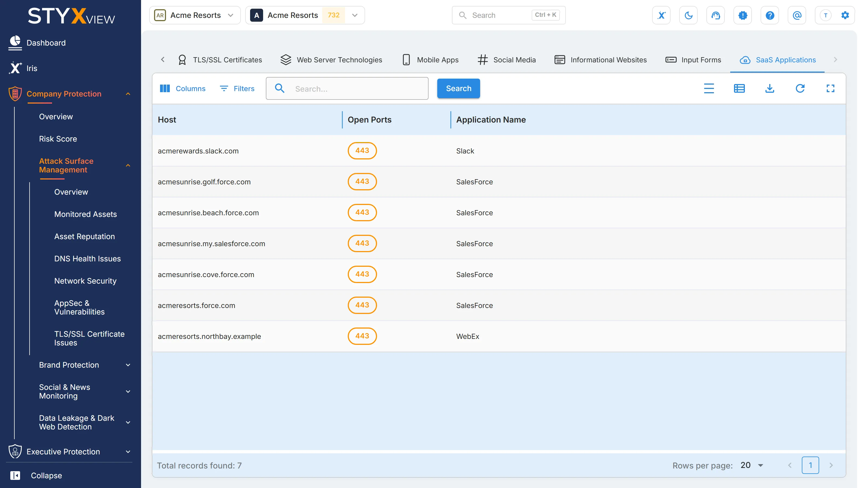
Task: Click the @ mentions icon
Action: (x=797, y=15)
